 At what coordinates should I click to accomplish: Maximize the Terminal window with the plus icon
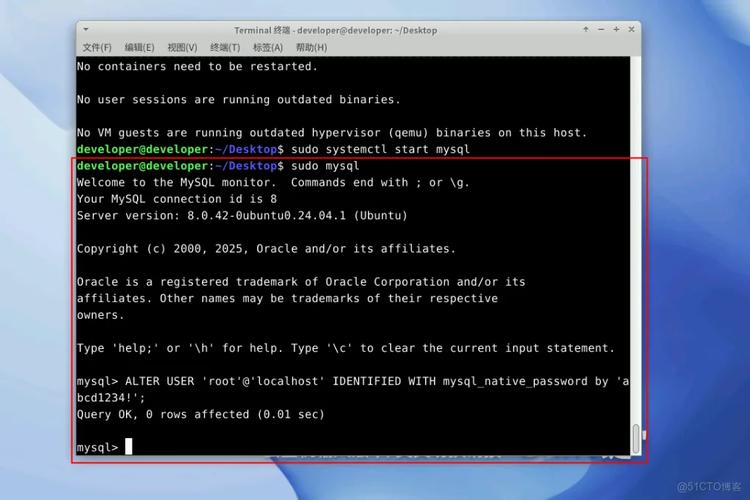[x=614, y=30]
